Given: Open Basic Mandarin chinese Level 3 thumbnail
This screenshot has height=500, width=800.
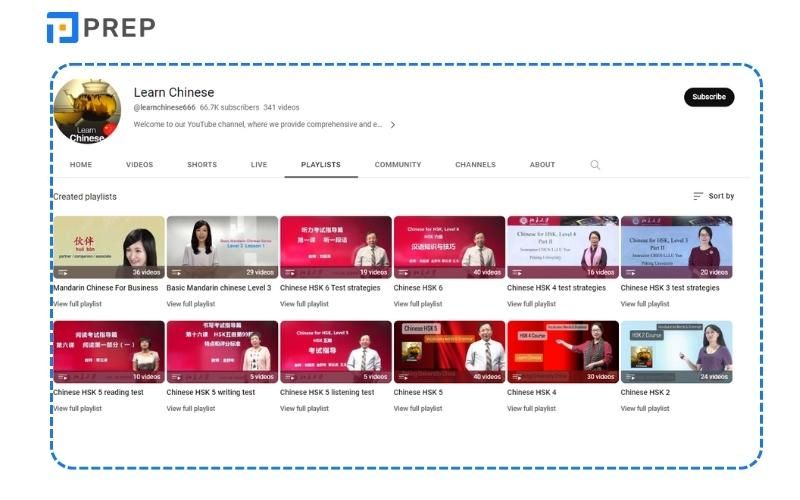Looking at the screenshot, I should (222, 247).
